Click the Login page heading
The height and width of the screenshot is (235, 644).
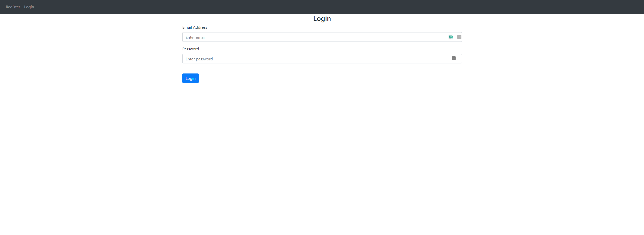[322, 18]
